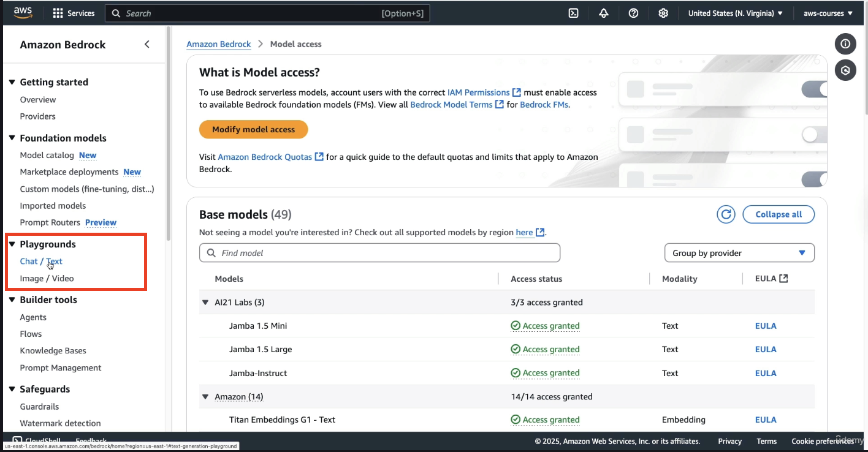The image size is (868, 452).
Task: Collapse the Builder tools section
Action: coord(12,299)
